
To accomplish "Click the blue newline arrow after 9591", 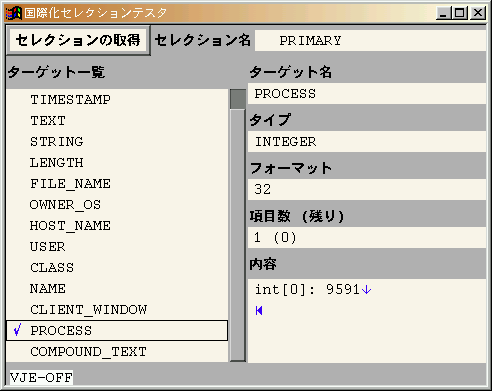I will coord(367,289).
